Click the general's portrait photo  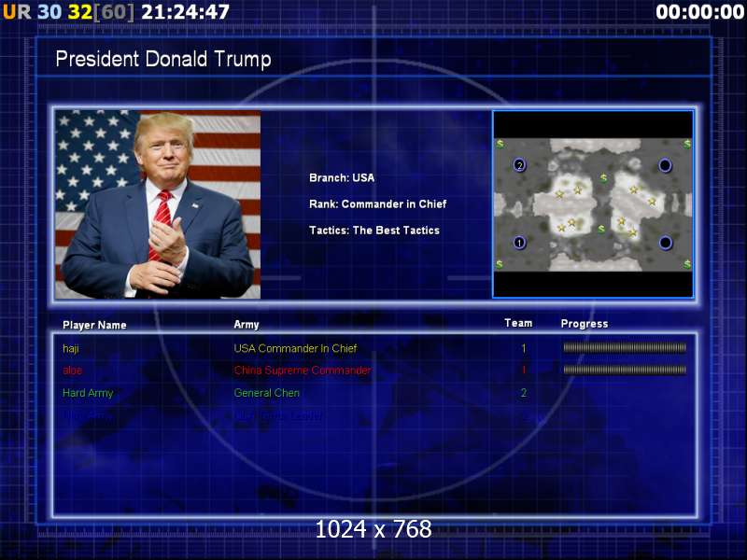click(158, 204)
